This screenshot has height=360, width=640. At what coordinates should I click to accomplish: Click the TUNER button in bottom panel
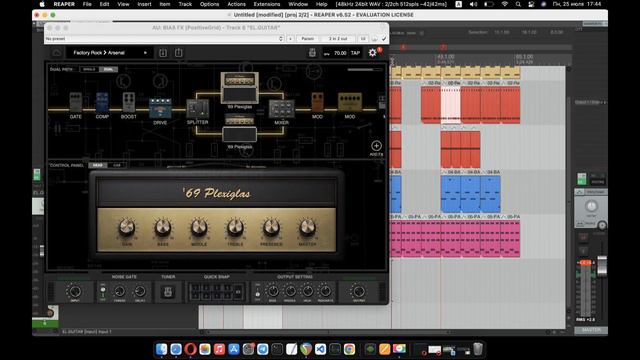(x=168, y=292)
